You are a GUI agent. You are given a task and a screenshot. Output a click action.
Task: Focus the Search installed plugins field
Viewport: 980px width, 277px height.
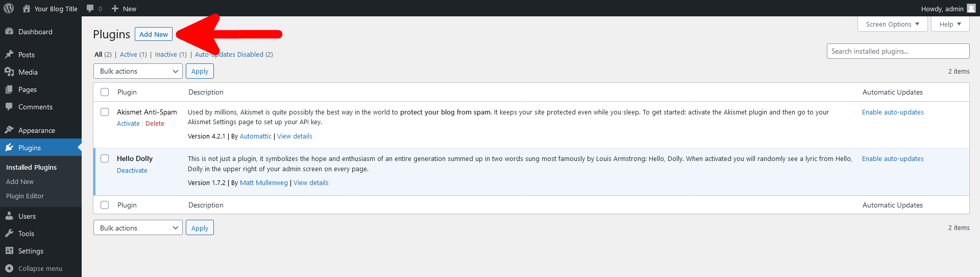point(898,51)
